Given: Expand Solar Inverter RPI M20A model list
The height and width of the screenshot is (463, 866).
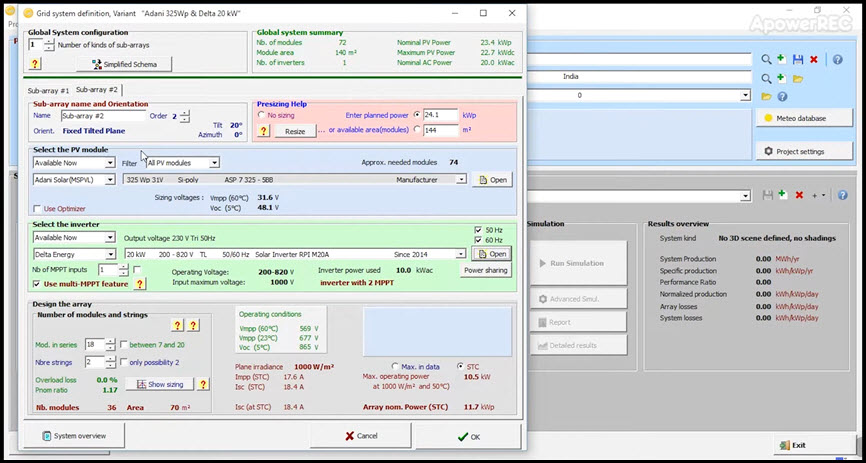Looking at the screenshot, I should [x=461, y=254].
